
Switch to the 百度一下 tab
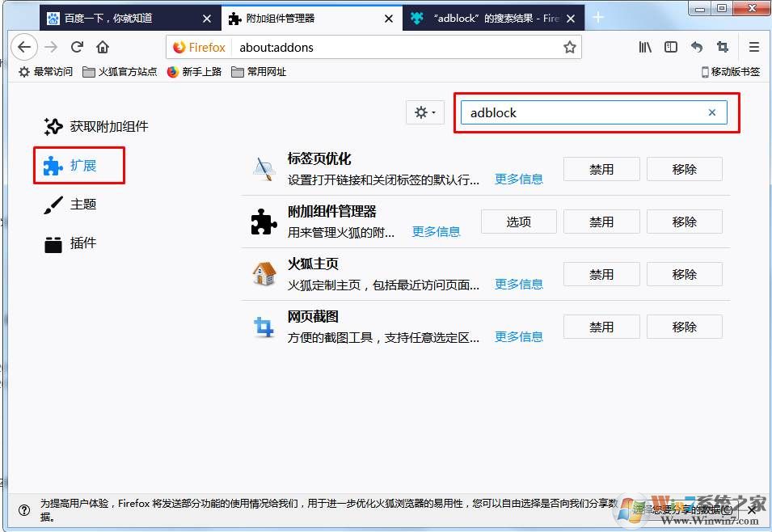[129, 17]
